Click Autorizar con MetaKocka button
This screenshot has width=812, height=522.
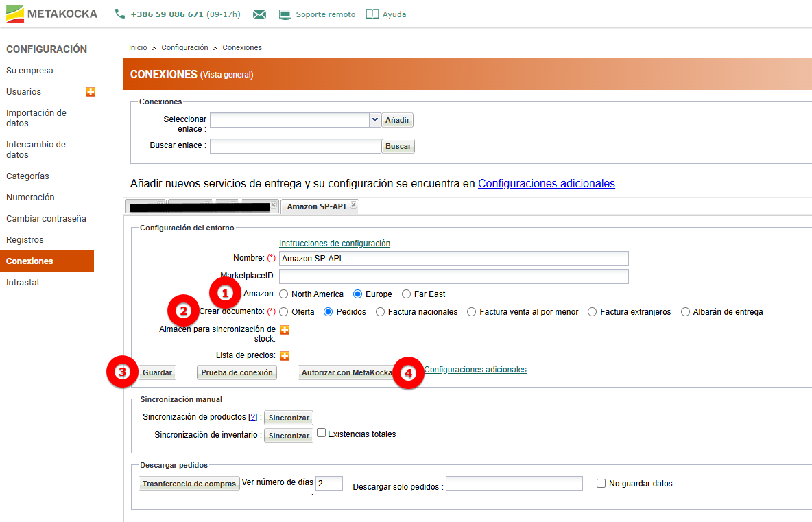(346, 372)
